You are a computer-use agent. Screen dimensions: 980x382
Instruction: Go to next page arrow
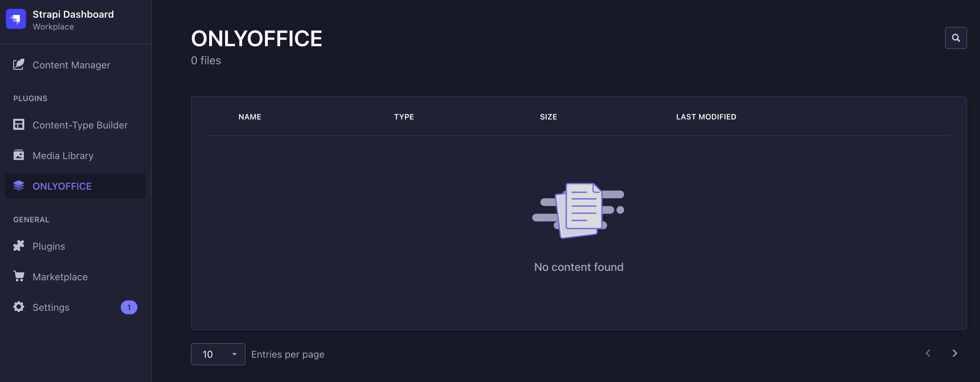pyautogui.click(x=955, y=354)
